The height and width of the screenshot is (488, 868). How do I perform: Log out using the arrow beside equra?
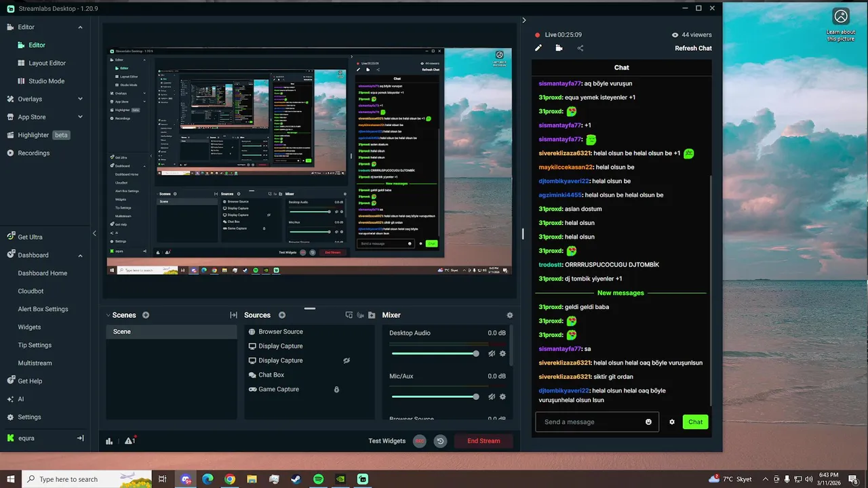80,438
